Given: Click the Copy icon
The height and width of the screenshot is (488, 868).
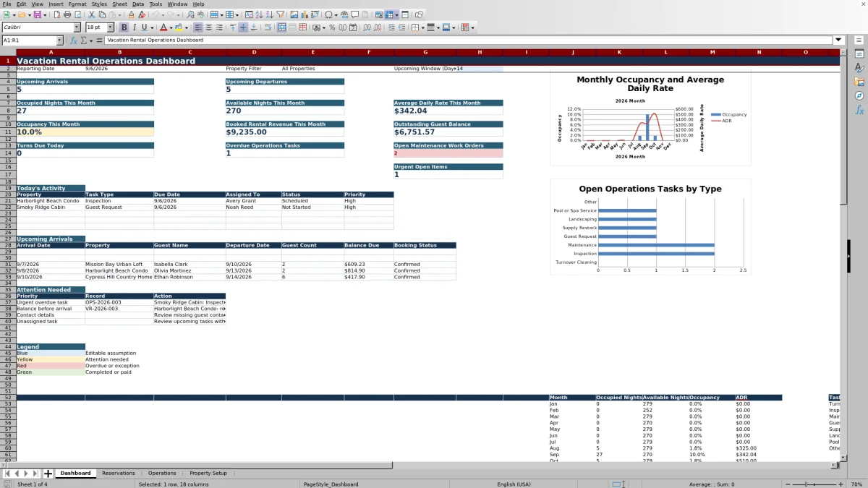Looking at the screenshot, I should (102, 14).
